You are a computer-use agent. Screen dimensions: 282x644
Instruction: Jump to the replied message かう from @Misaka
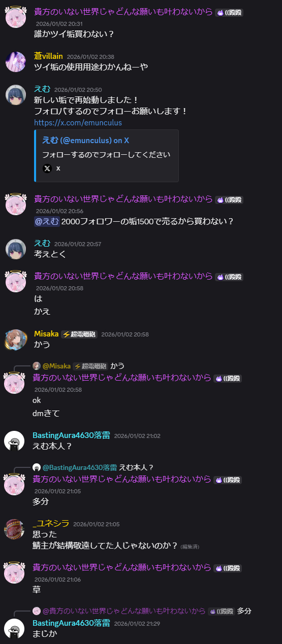[117, 366]
